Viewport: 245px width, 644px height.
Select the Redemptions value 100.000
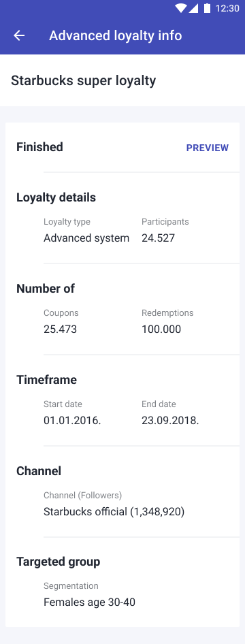coord(161,329)
